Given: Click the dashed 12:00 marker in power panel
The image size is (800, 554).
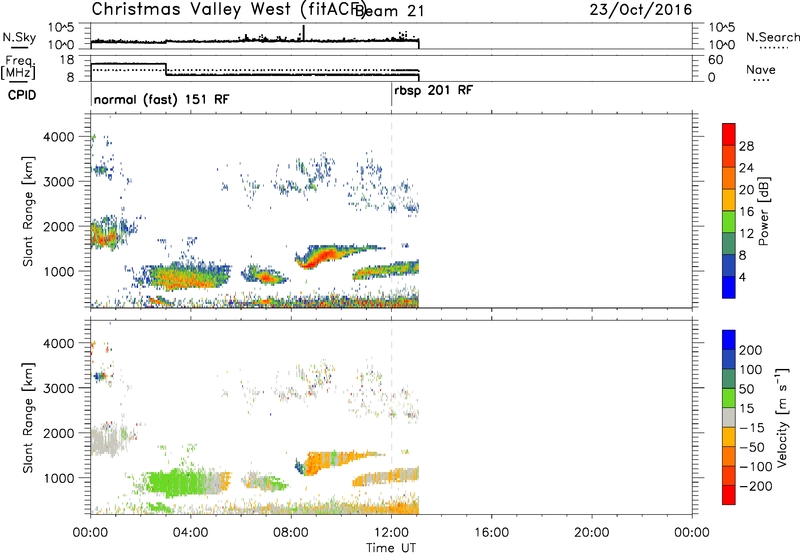Looking at the screenshot, I should pos(391,211).
